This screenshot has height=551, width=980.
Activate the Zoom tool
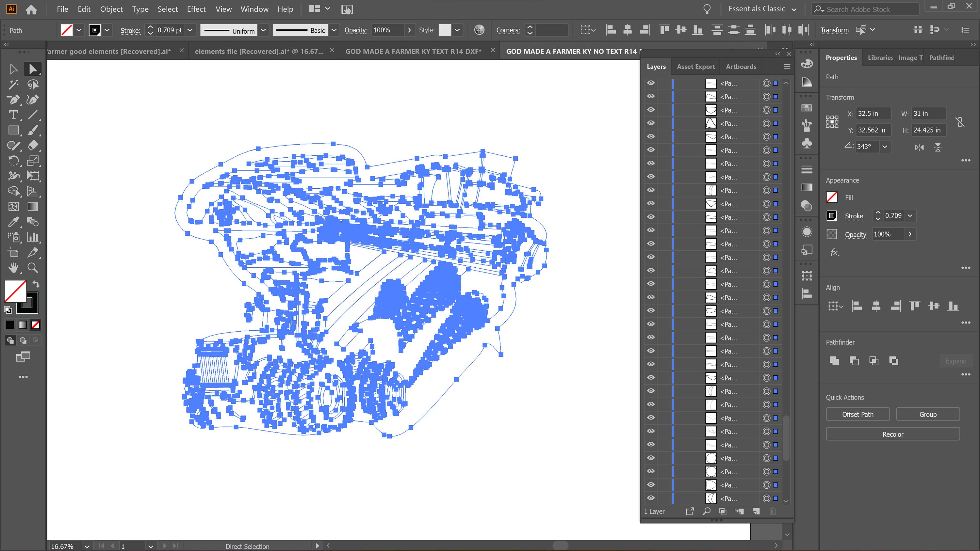coord(33,268)
